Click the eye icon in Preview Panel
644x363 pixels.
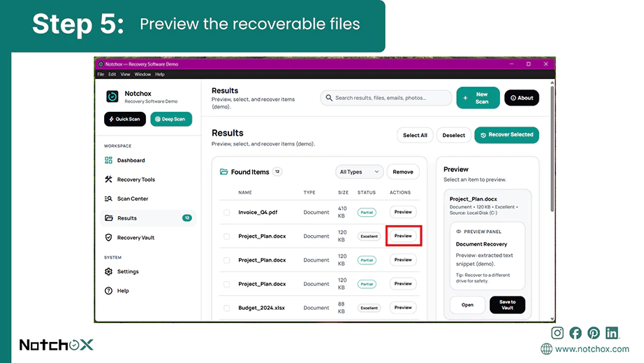click(459, 232)
